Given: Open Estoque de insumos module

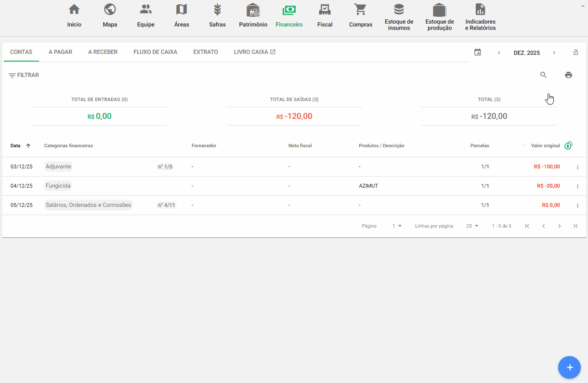Looking at the screenshot, I should pos(399,10).
